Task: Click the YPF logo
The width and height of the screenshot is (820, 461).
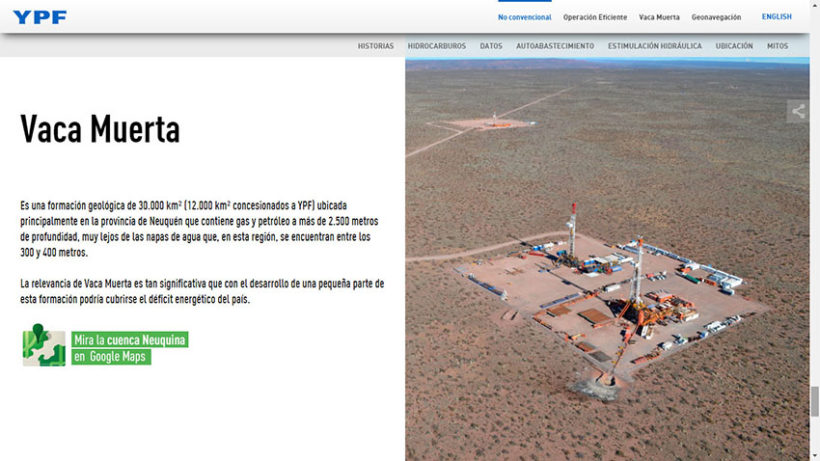Action: point(40,17)
